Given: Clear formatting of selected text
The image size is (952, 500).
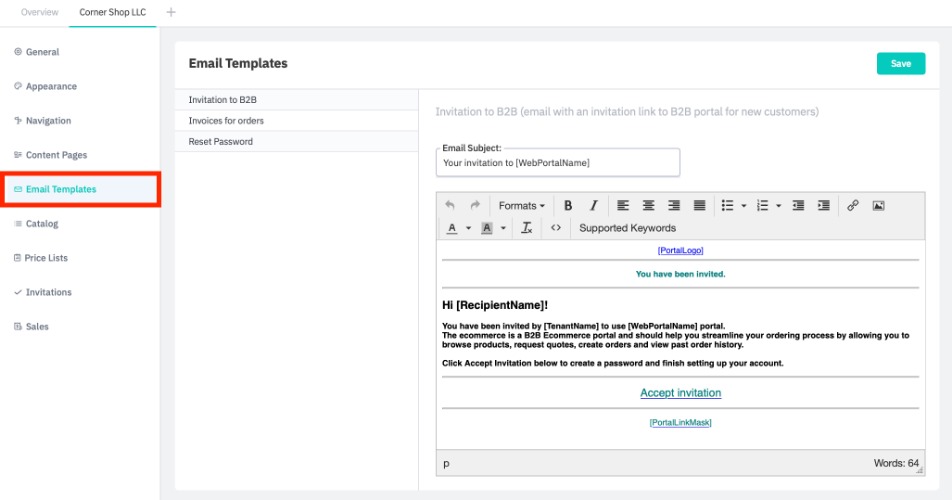Looking at the screenshot, I should tap(527, 228).
